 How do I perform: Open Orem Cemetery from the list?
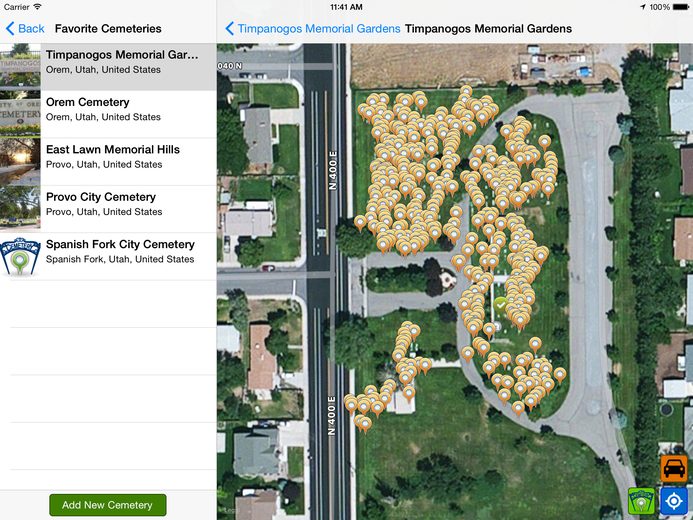pos(108,114)
